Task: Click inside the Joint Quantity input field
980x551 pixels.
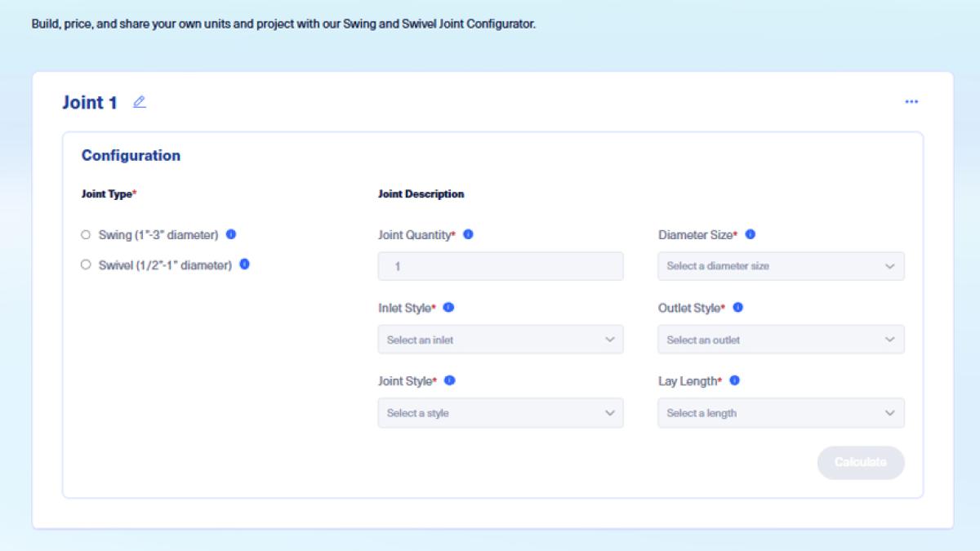Action: [501, 265]
